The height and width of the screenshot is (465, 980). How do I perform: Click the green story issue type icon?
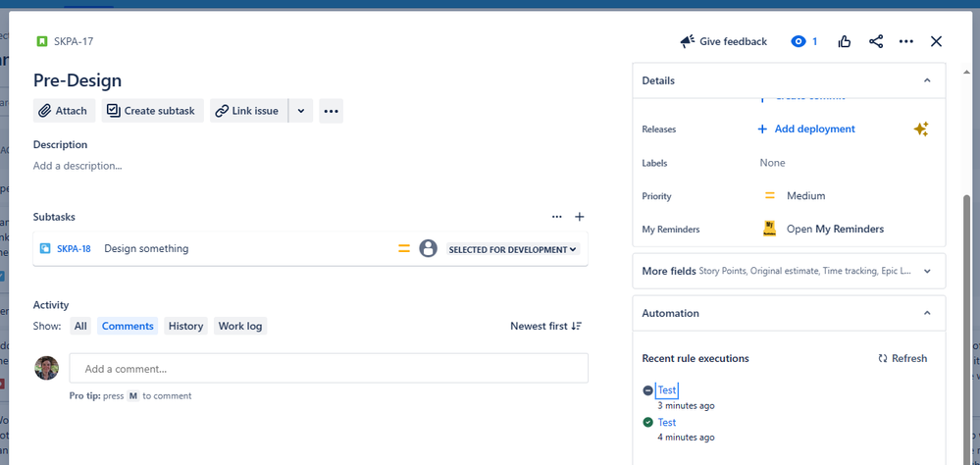point(42,42)
